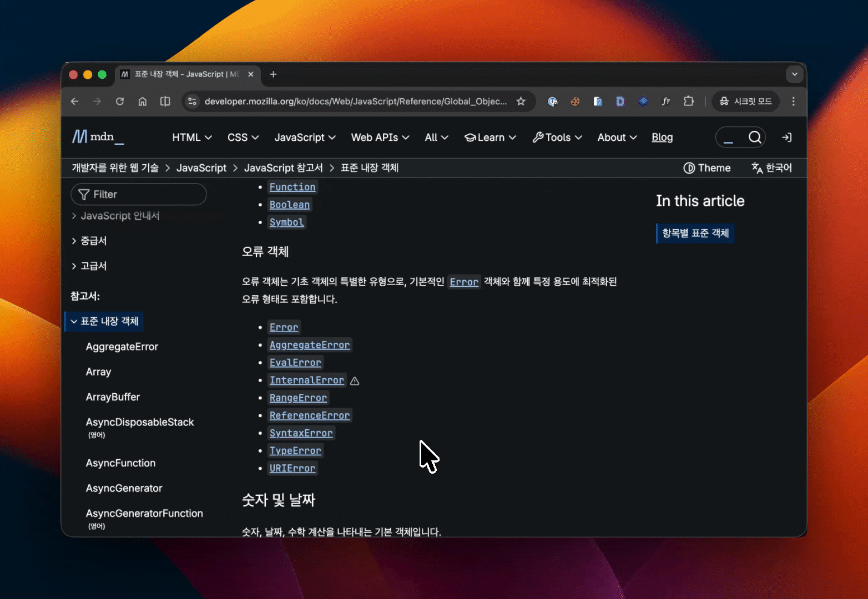This screenshot has height=599, width=868.
Task: Click the browser forward arrow
Action: (97, 101)
